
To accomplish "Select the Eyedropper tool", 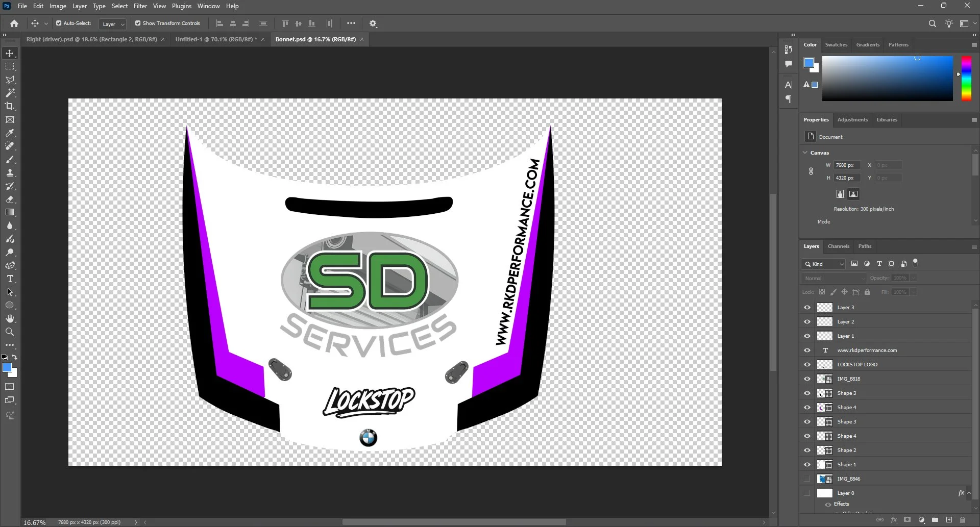I will tap(10, 133).
